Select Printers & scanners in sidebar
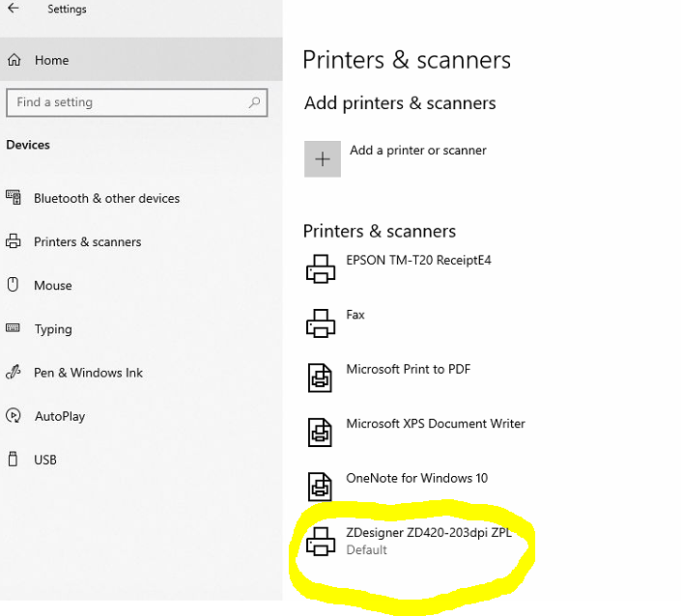 click(88, 241)
